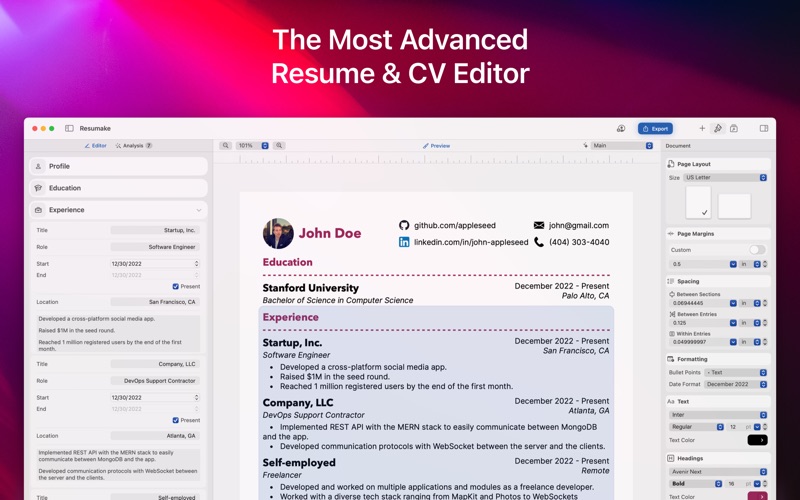The image size is (800, 500).
Task: Click the Spacing section icon
Action: coord(671,282)
